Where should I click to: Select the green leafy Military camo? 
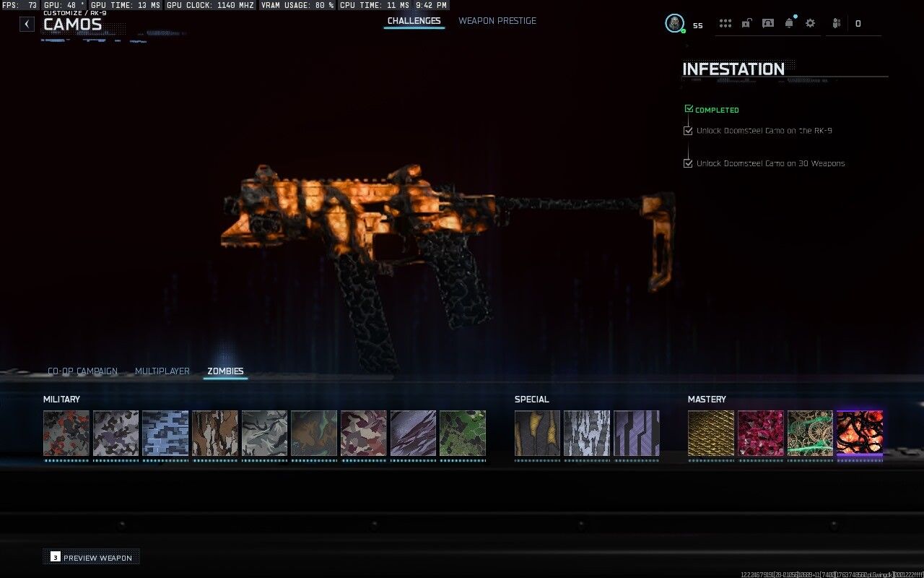click(463, 433)
